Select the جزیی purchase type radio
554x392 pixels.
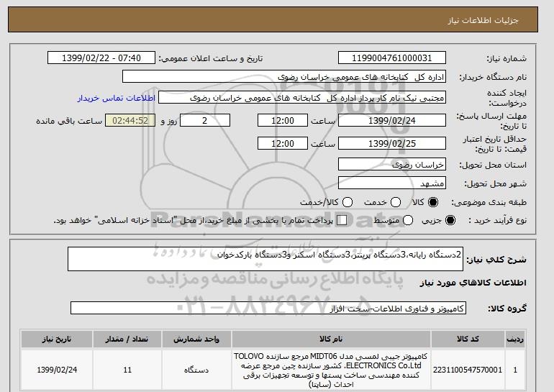coord(451,220)
